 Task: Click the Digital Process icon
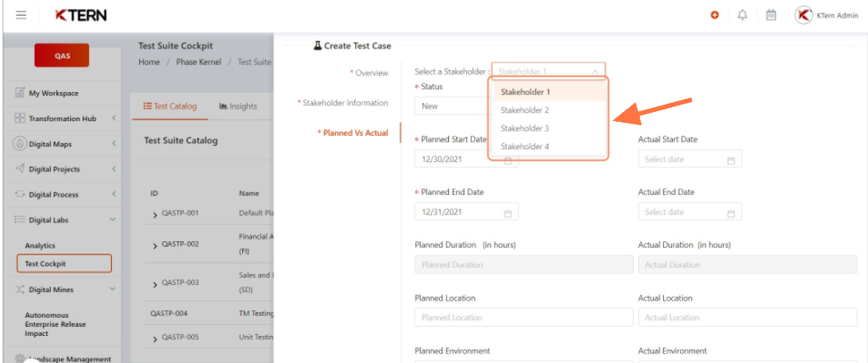20,194
